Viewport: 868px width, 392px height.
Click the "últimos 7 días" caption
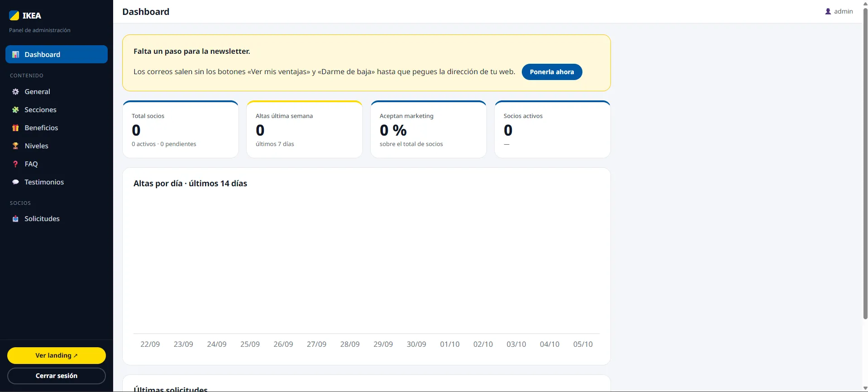point(275,144)
